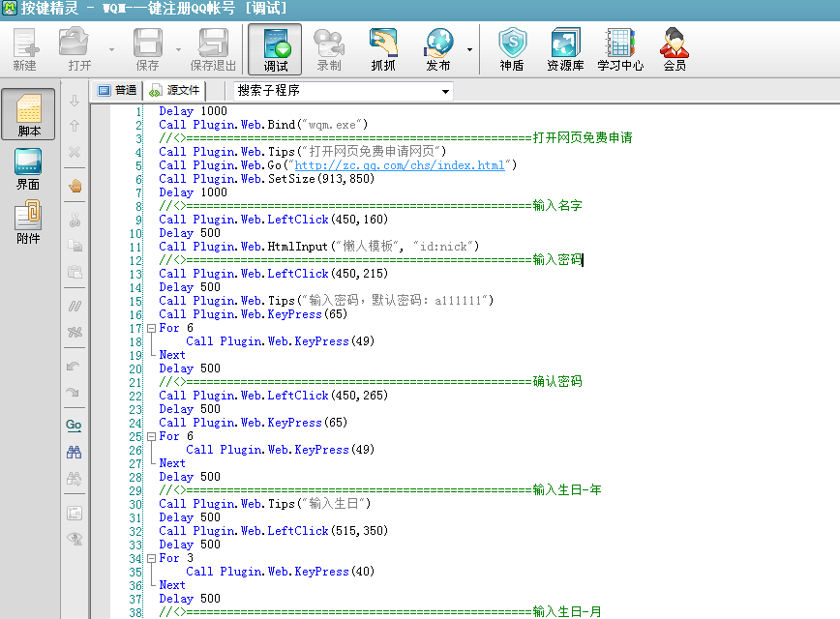
Task: Click the comment slashes icon
Action: pos(75,306)
